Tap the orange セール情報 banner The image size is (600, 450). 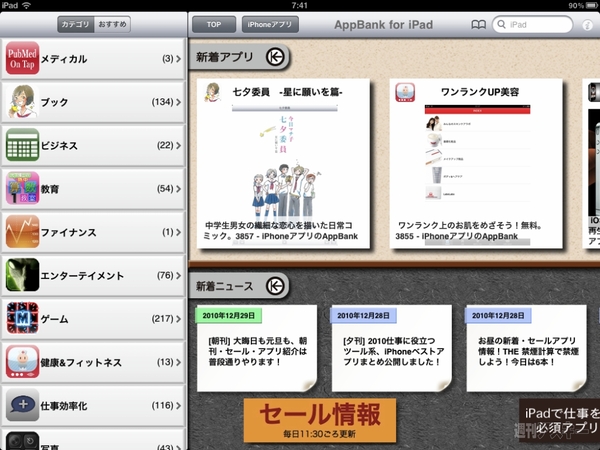coord(320,420)
